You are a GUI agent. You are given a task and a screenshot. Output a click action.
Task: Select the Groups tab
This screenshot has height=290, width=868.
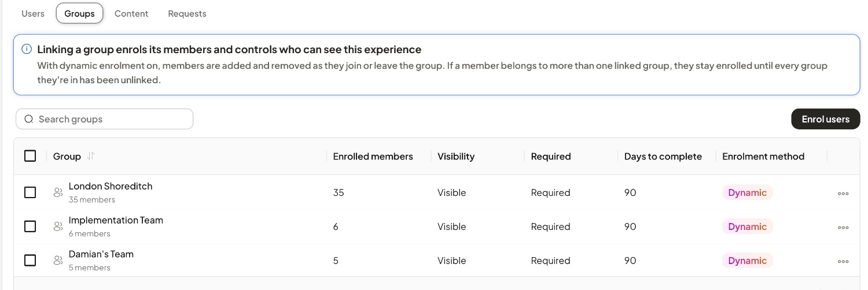point(79,13)
